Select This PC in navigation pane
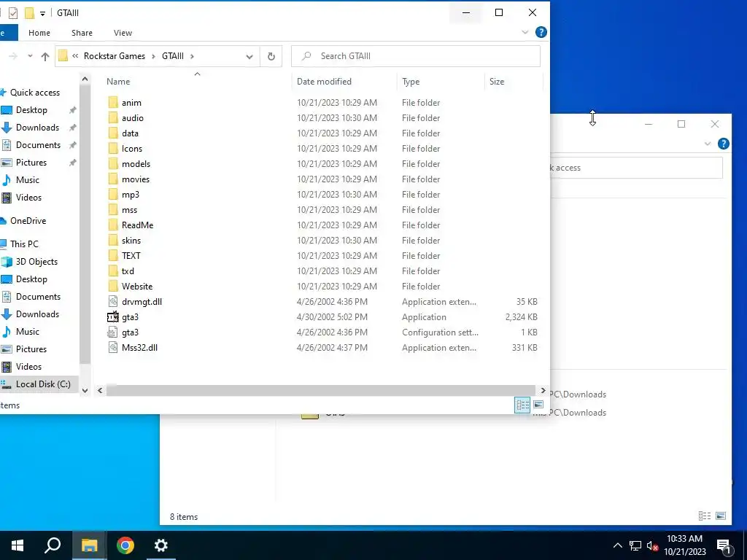Screen dimensions: 747x560 (x=24, y=244)
